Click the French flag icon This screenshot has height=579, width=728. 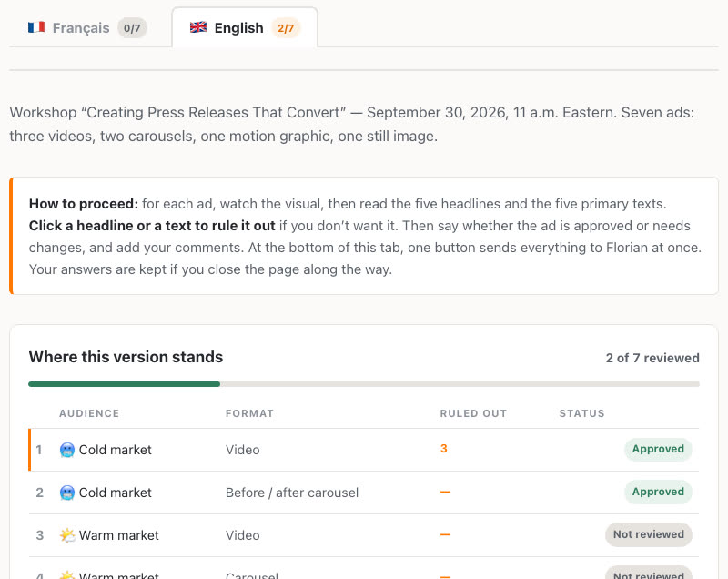(x=36, y=28)
